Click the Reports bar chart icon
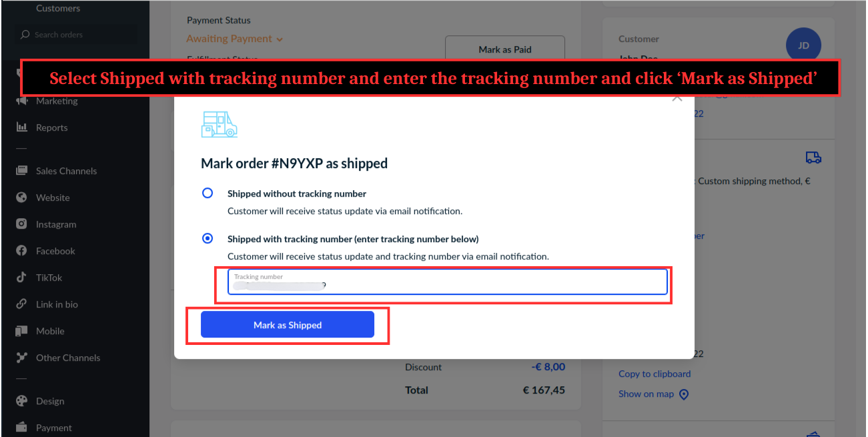The image size is (868, 437). pyautogui.click(x=22, y=127)
